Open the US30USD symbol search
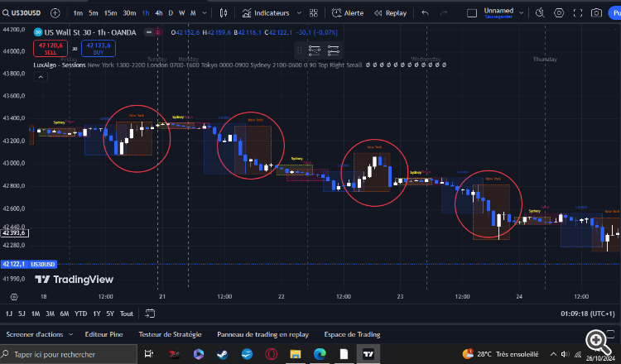 (22, 13)
